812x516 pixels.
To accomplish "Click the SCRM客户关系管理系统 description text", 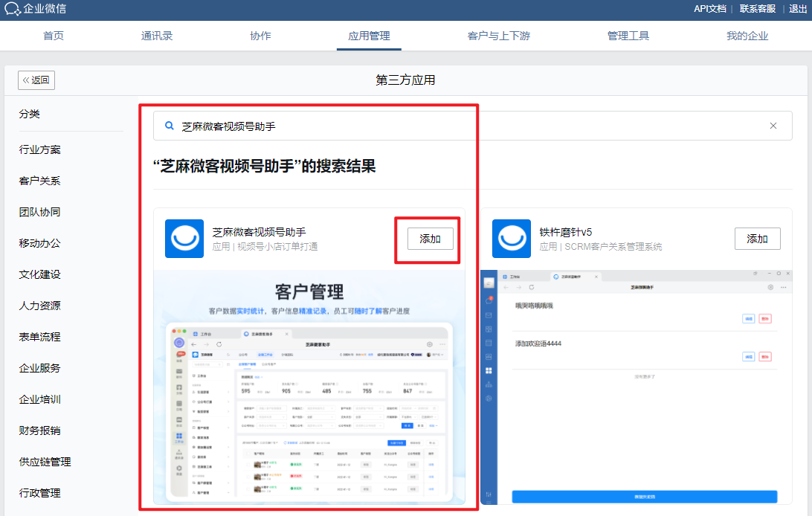I will click(x=613, y=247).
